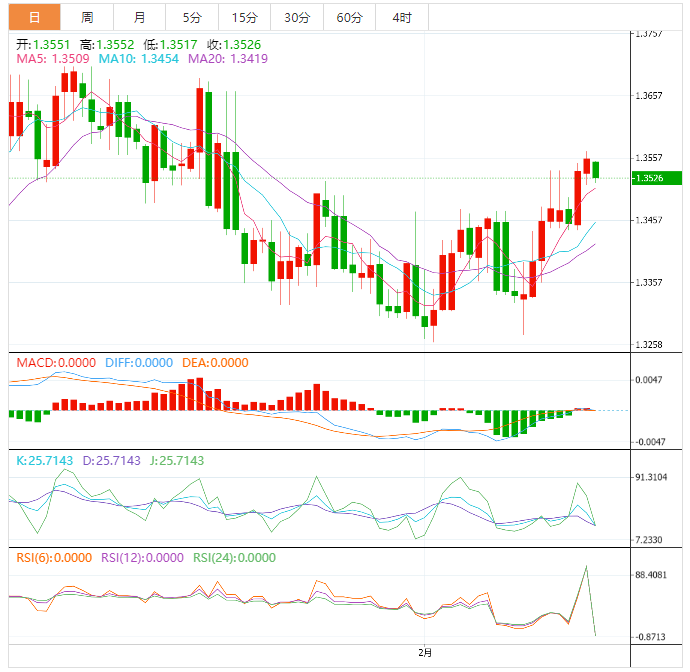This screenshot has width=690, height=672.
Task: Click the J:25.7143 value label
Action: (177, 460)
